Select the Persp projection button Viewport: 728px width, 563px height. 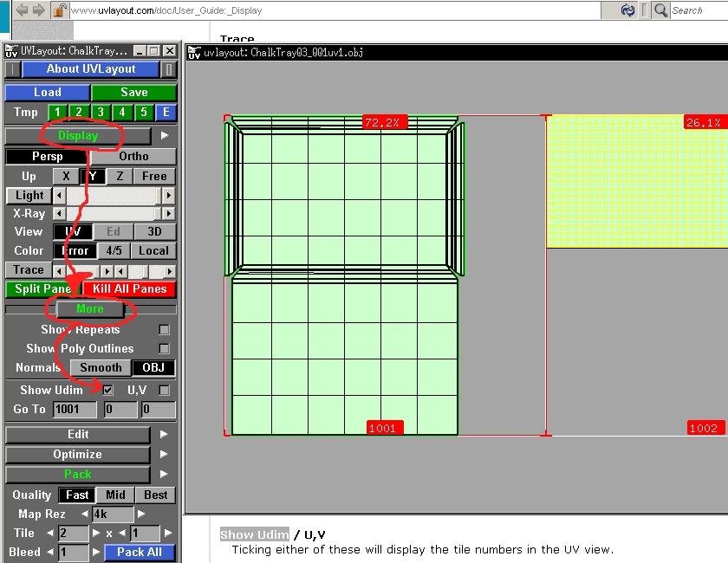point(48,157)
